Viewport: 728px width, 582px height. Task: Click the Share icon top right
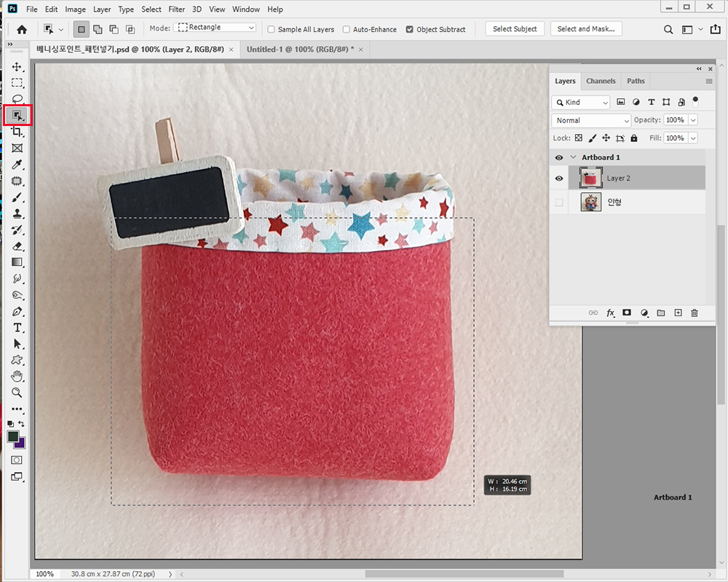pyautogui.click(x=715, y=29)
